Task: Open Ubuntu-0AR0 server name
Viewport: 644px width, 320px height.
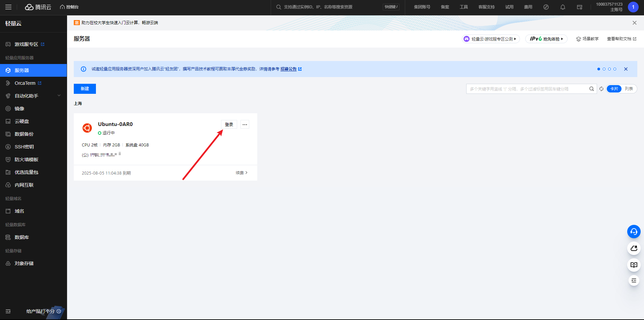Action: (115, 124)
